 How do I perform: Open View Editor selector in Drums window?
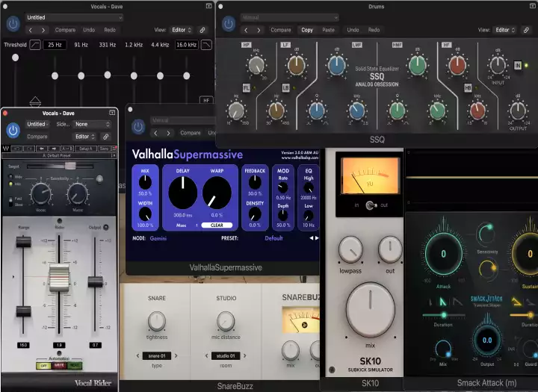click(x=505, y=30)
